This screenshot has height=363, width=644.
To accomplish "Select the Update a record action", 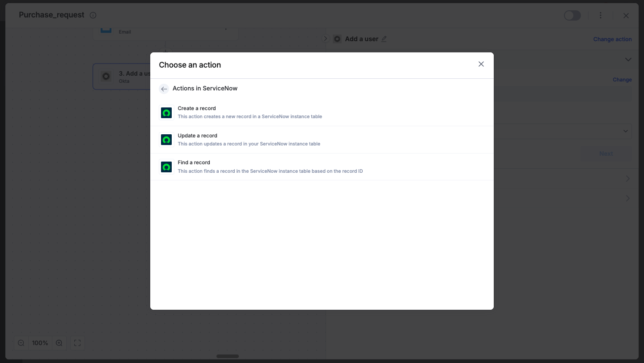I will (x=322, y=140).
